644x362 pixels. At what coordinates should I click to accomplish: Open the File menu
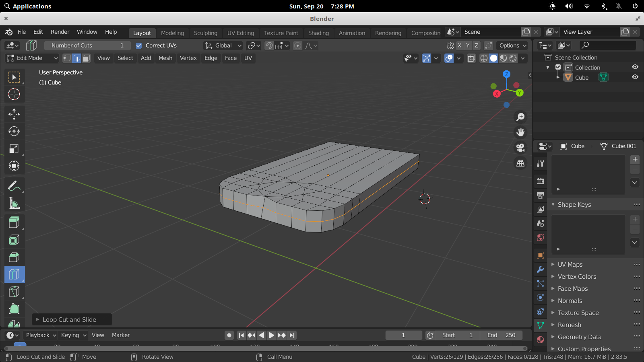(x=22, y=32)
